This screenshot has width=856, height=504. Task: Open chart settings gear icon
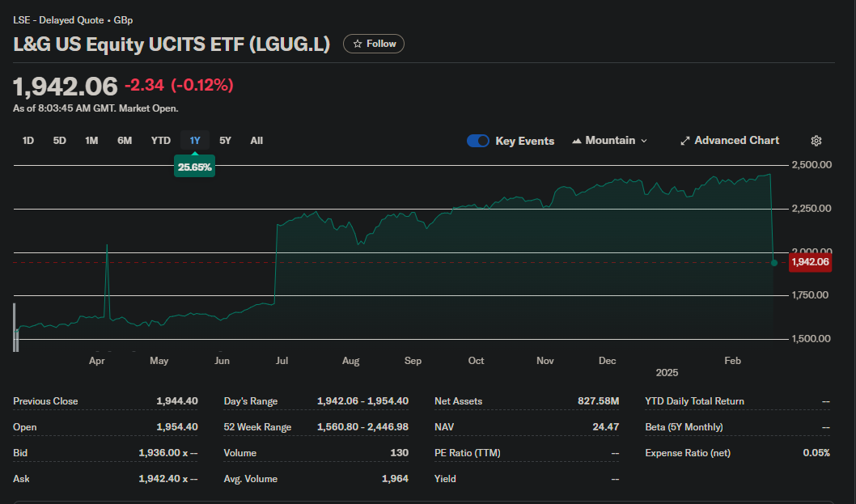[816, 141]
